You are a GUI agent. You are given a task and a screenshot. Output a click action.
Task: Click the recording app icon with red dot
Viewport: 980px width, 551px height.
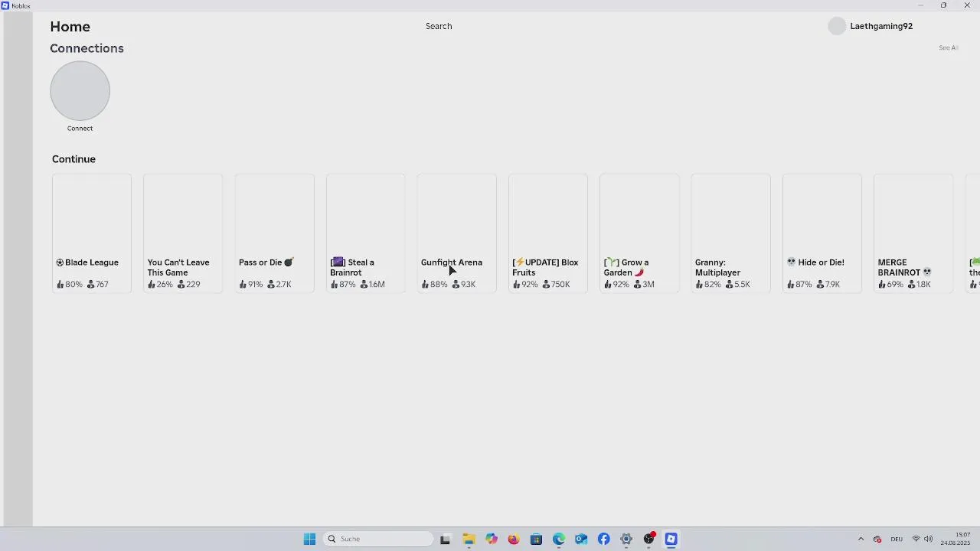point(649,539)
